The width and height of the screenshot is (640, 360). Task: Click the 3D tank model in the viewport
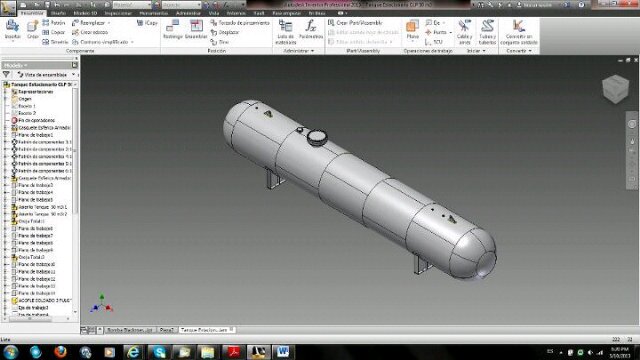359,189
